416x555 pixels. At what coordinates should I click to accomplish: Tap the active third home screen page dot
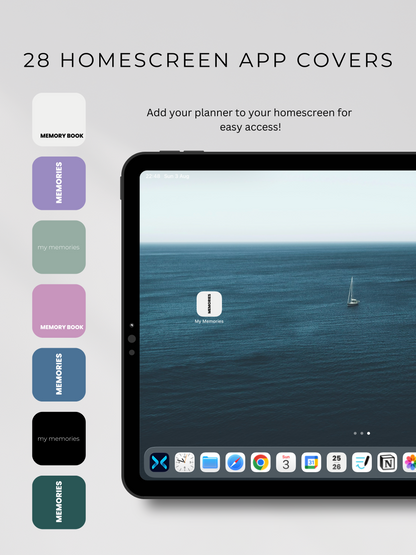[369, 433]
